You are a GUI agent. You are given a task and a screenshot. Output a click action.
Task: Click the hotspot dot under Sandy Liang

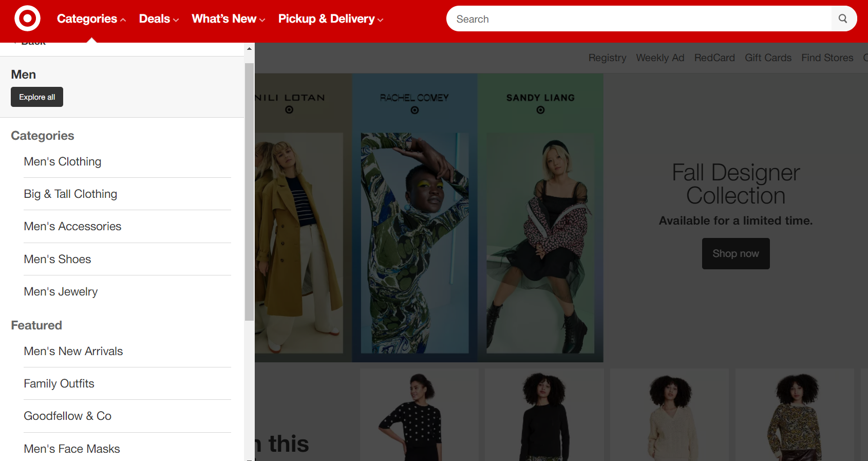coord(540,110)
